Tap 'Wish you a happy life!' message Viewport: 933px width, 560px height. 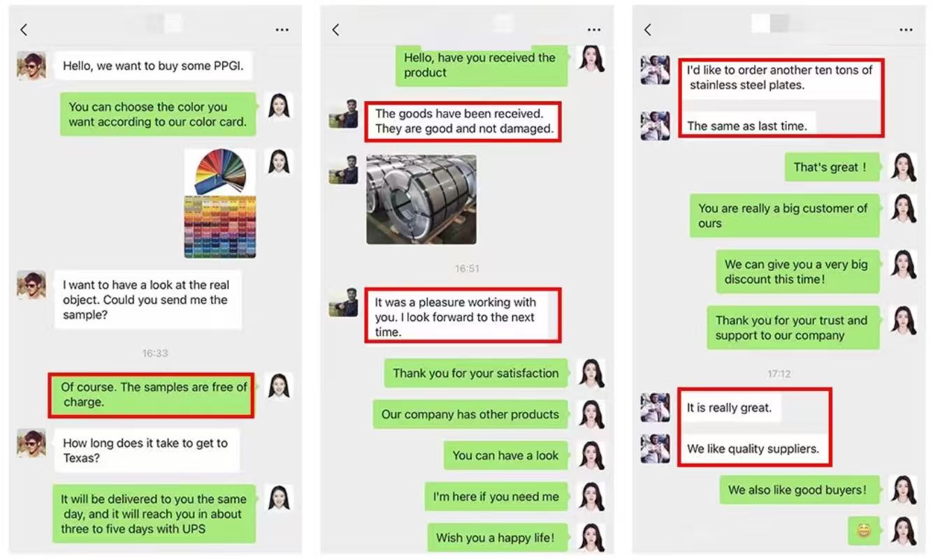496,538
